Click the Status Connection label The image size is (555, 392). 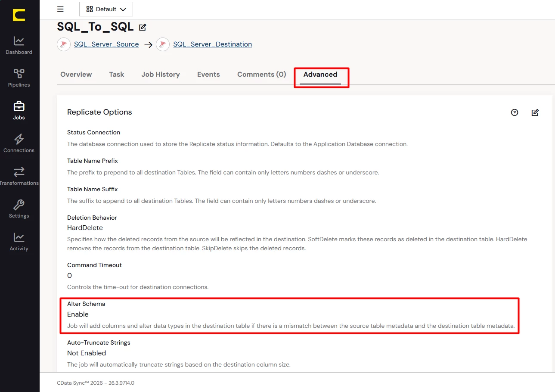(x=93, y=132)
